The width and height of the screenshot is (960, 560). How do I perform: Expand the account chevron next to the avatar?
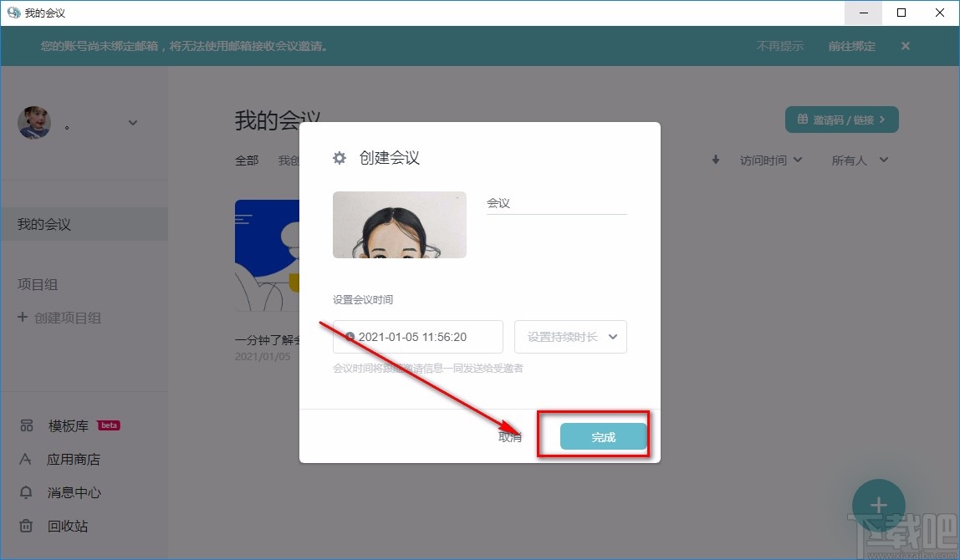pos(132,123)
